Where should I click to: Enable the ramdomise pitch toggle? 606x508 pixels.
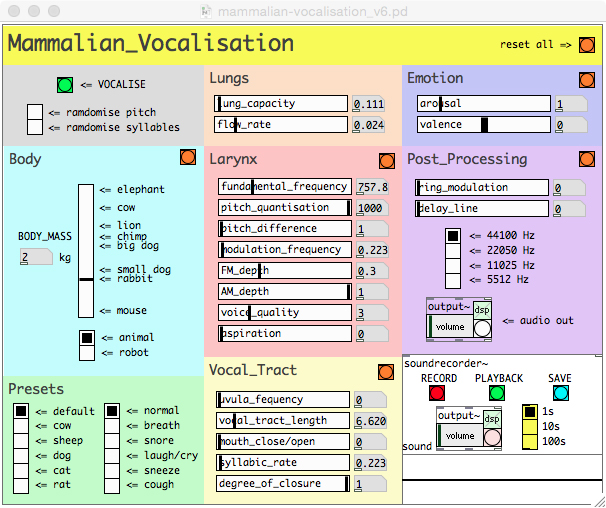click(x=35, y=112)
